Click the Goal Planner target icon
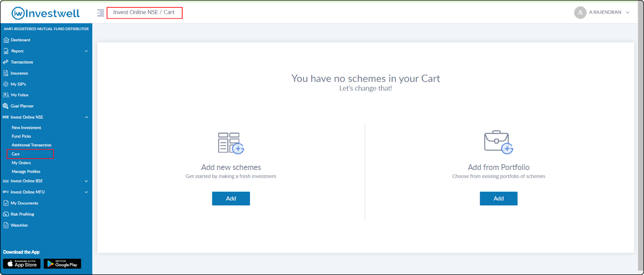 6,106
